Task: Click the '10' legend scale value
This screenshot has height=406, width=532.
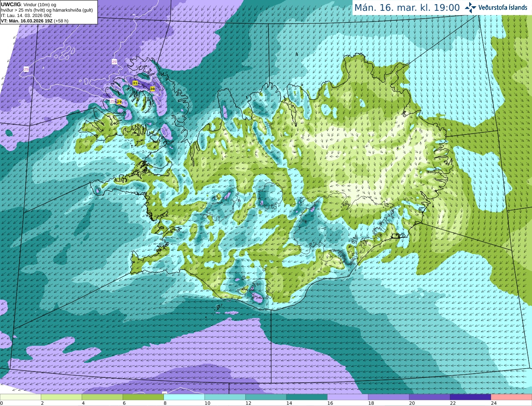Action: pyautogui.click(x=207, y=403)
